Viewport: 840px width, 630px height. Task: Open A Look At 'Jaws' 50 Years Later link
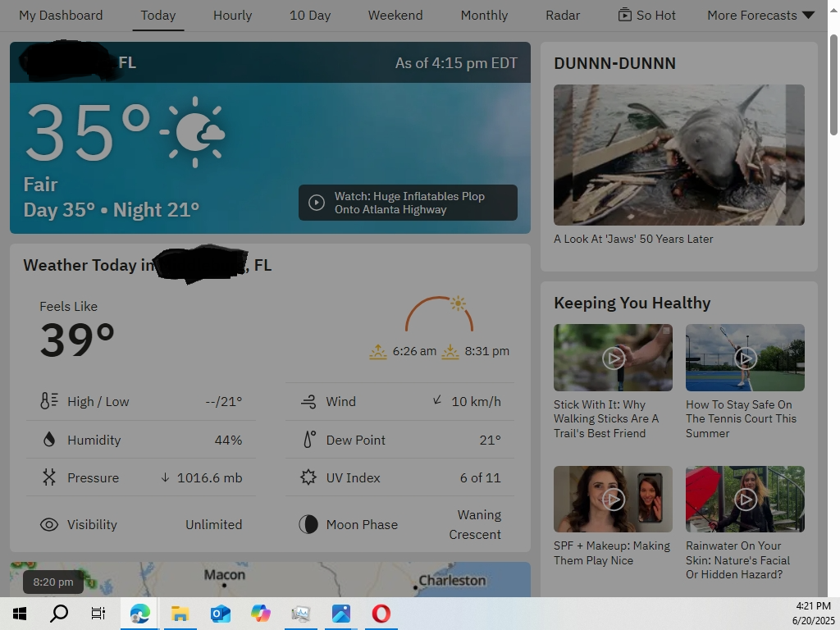point(633,239)
